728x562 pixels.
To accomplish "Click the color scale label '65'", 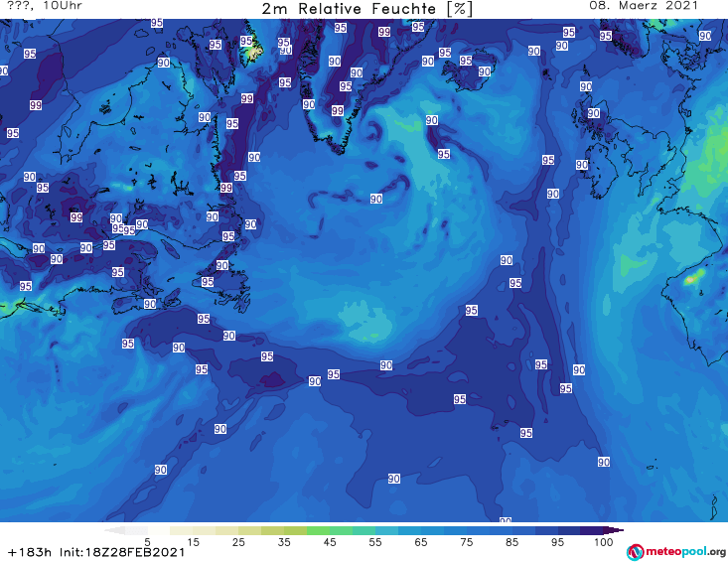I will pyautogui.click(x=421, y=542).
